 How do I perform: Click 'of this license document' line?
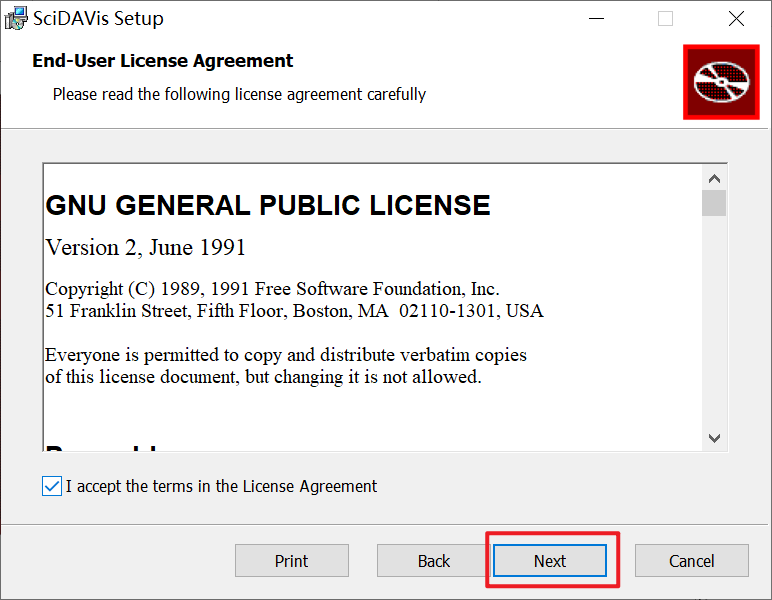pos(263,377)
